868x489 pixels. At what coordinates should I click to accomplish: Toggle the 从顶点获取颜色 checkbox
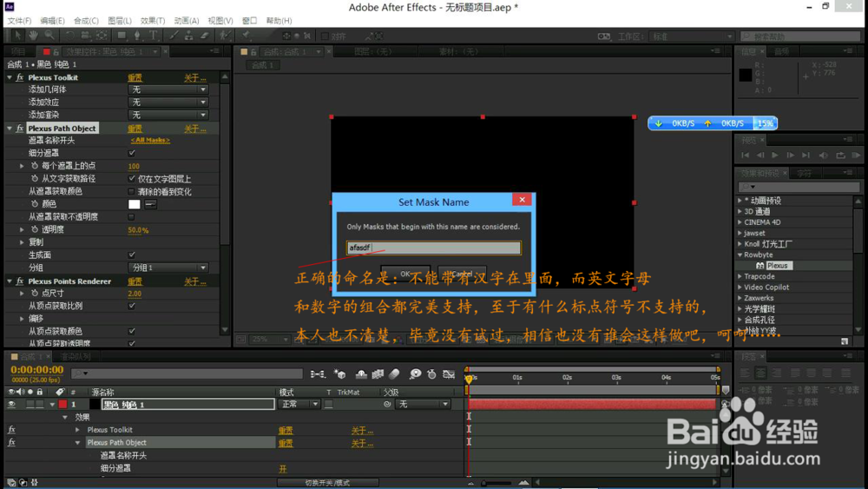click(x=132, y=331)
